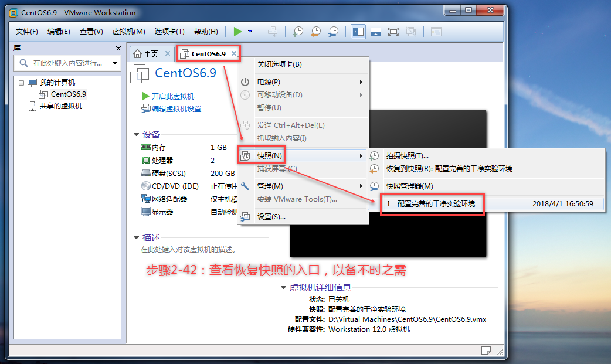Screen dimensions: 611x364
Task: Open snapshot manager toolbar icon
Action: tap(333, 32)
